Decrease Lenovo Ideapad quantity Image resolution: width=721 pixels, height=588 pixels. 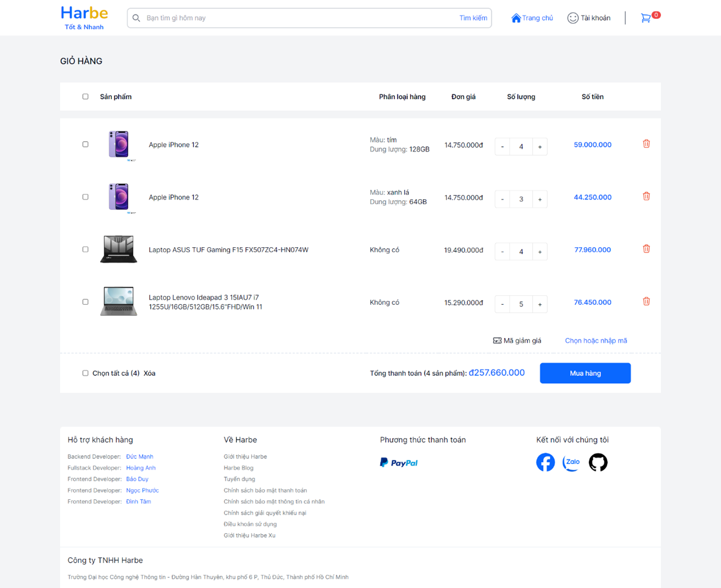click(x=502, y=304)
